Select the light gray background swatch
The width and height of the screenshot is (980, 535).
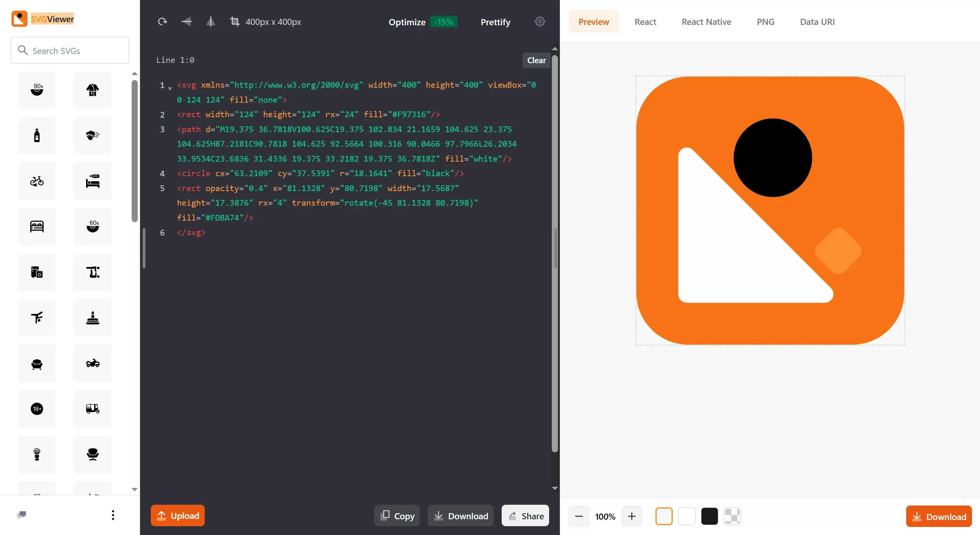point(664,516)
